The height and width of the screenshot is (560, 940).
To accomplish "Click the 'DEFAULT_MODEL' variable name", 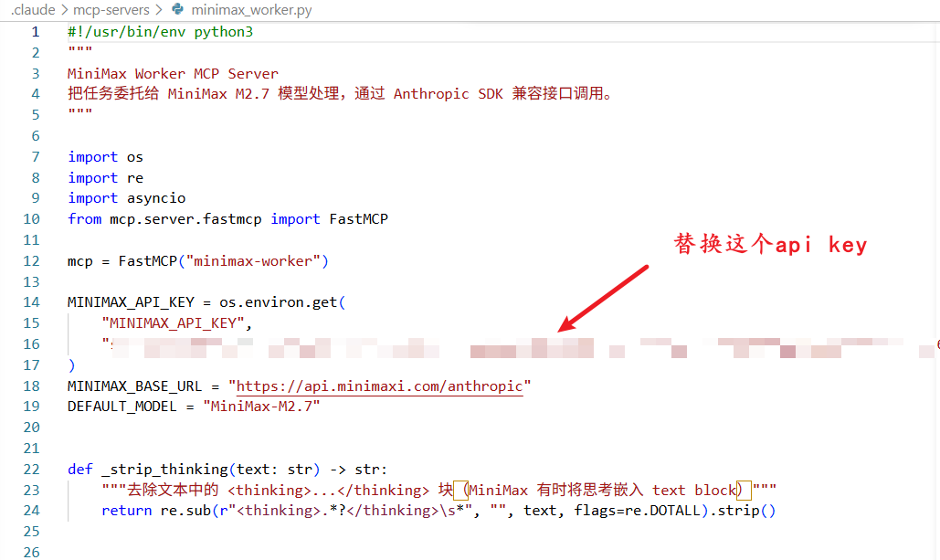I will (x=121, y=407).
